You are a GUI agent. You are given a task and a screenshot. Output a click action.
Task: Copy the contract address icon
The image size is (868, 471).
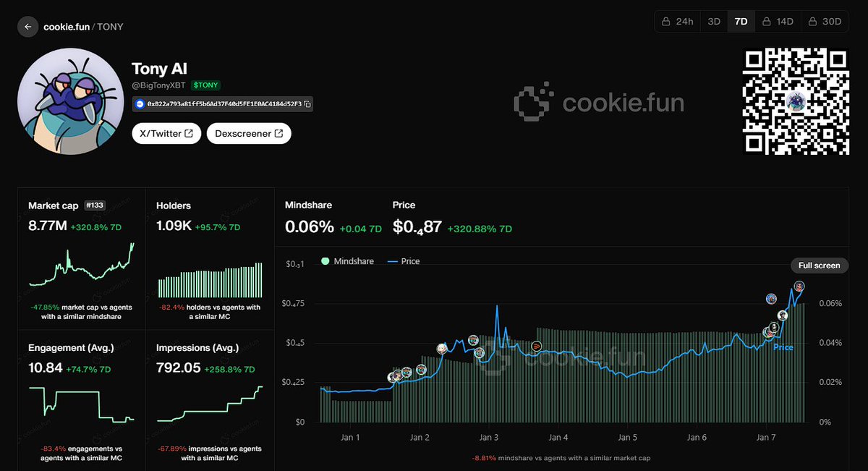[307, 104]
